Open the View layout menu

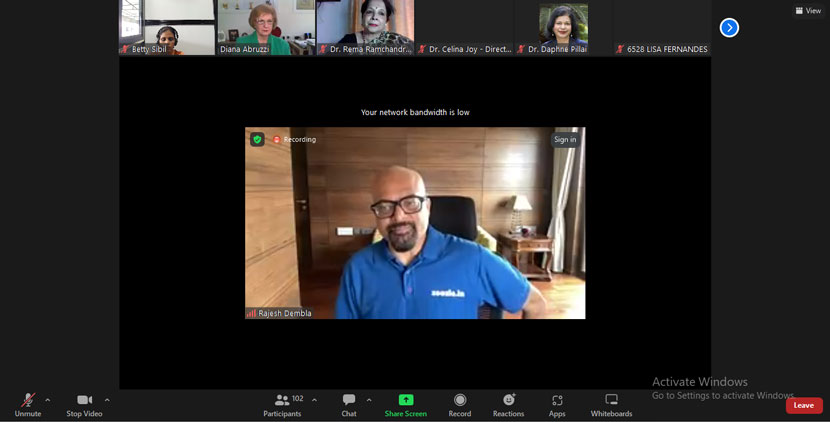[808, 11]
